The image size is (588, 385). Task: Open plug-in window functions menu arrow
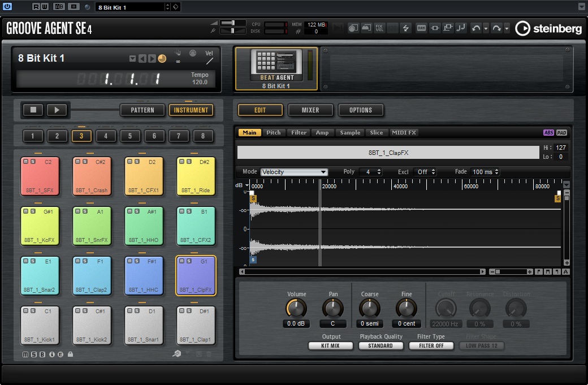[582, 7]
